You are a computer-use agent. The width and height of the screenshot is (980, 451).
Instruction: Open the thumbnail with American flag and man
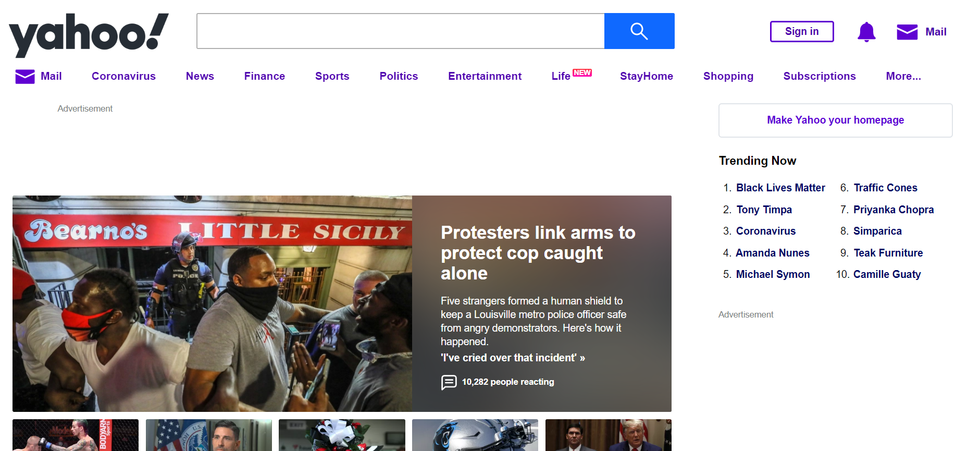click(209, 435)
